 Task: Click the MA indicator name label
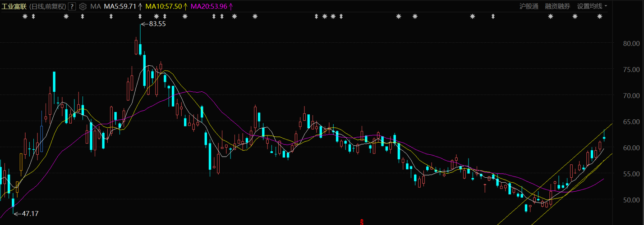click(96, 6)
